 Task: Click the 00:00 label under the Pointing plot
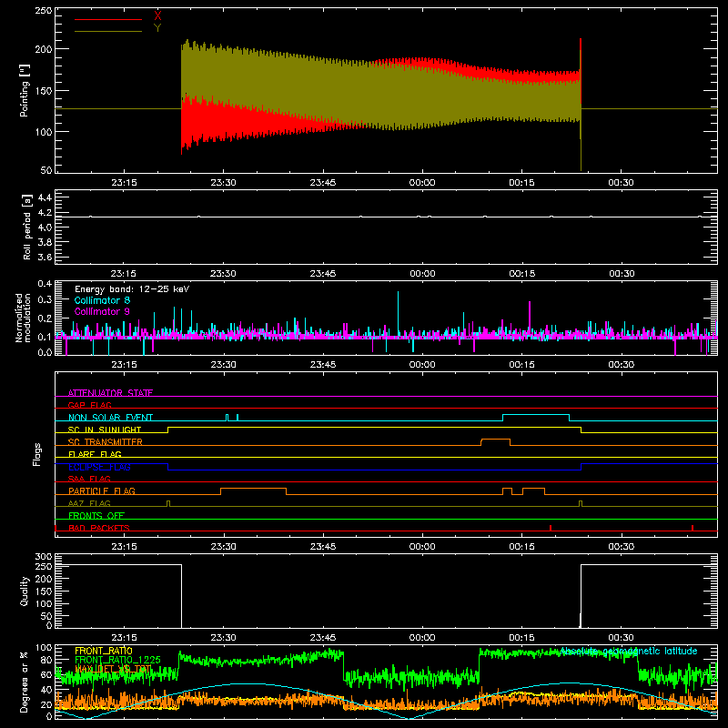pos(422,183)
